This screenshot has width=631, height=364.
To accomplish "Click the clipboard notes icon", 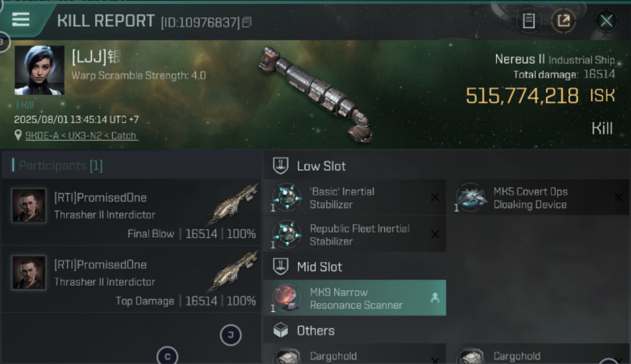I will [x=529, y=21].
